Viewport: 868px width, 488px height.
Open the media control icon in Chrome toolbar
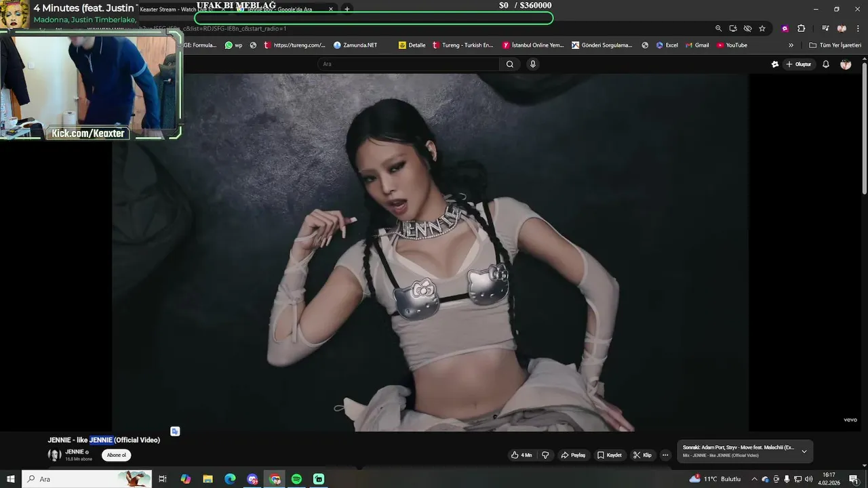[x=825, y=28]
